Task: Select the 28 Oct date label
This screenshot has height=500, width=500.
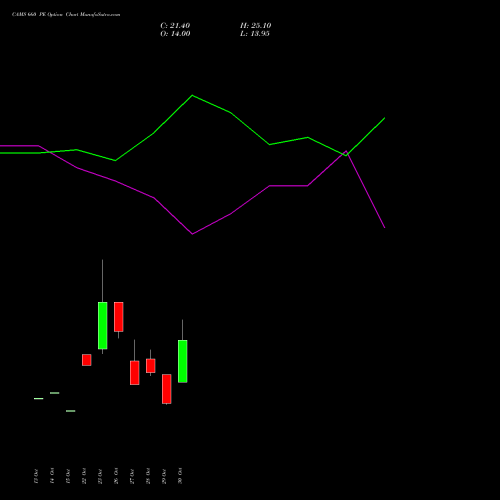Action: click(148, 476)
